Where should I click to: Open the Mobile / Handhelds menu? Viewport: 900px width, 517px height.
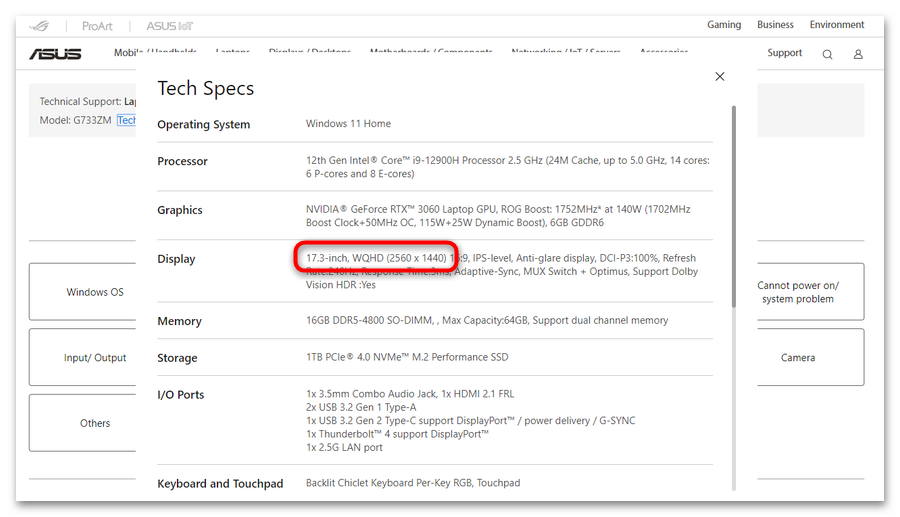point(155,52)
